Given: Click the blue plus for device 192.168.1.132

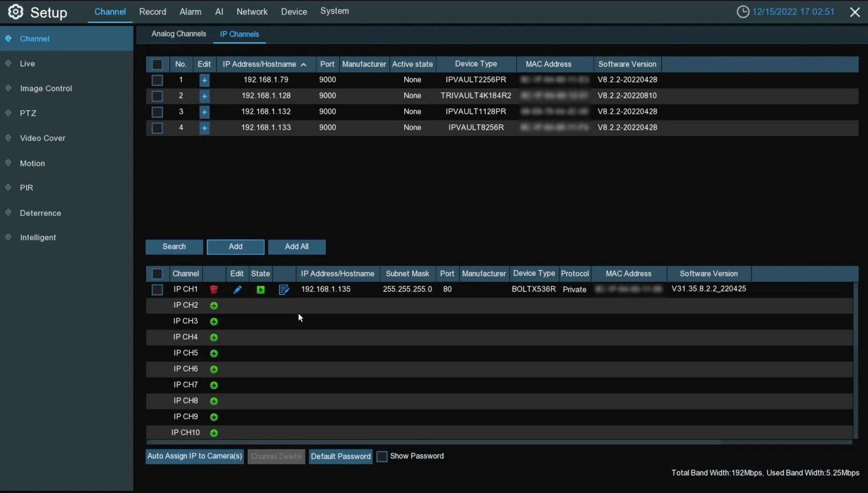Looking at the screenshot, I should [205, 112].
